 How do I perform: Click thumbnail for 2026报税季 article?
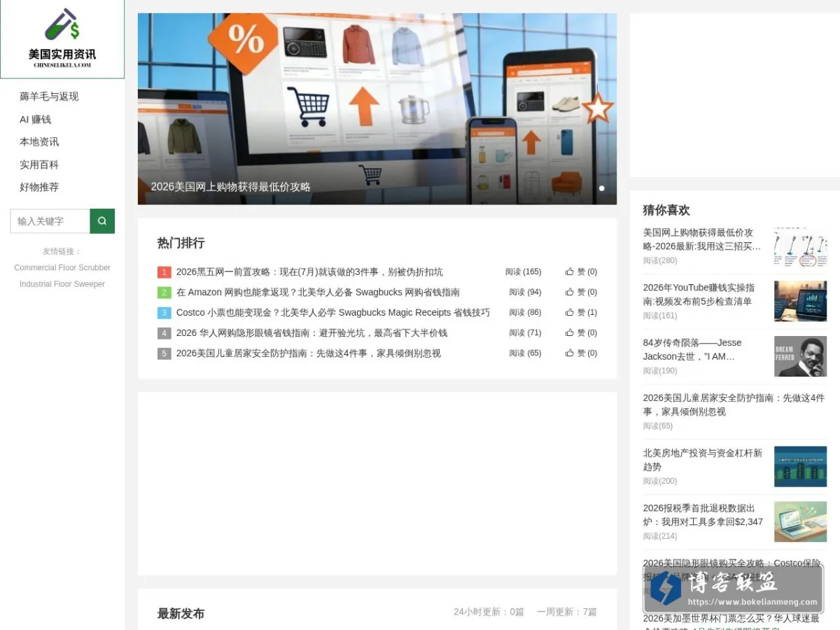coord(800,521)
